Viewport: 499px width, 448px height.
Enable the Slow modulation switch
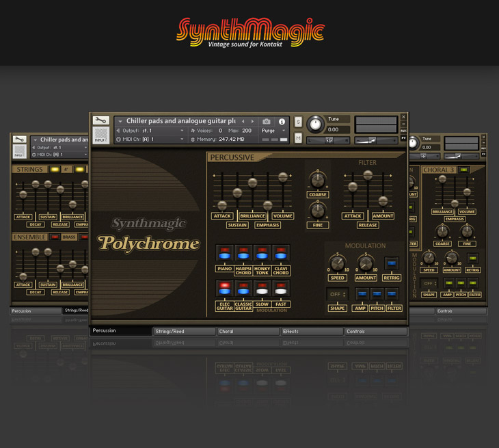[262, 289]
